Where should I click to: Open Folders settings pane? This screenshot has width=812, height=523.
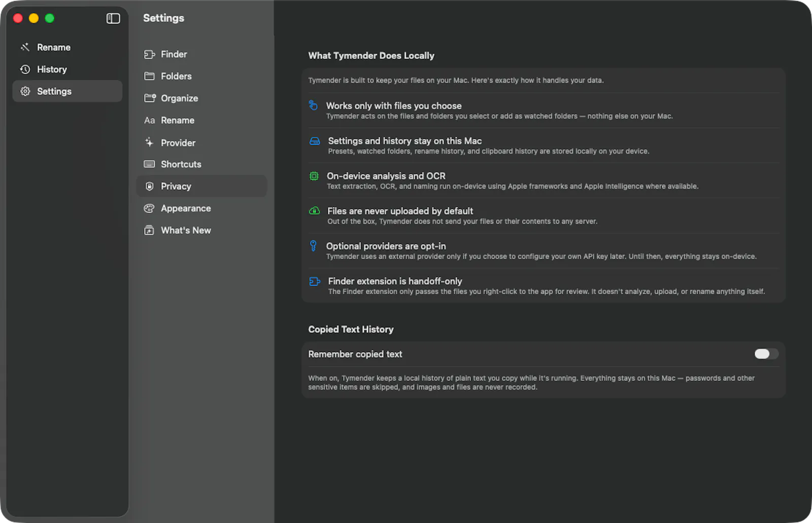click(201, 76)
